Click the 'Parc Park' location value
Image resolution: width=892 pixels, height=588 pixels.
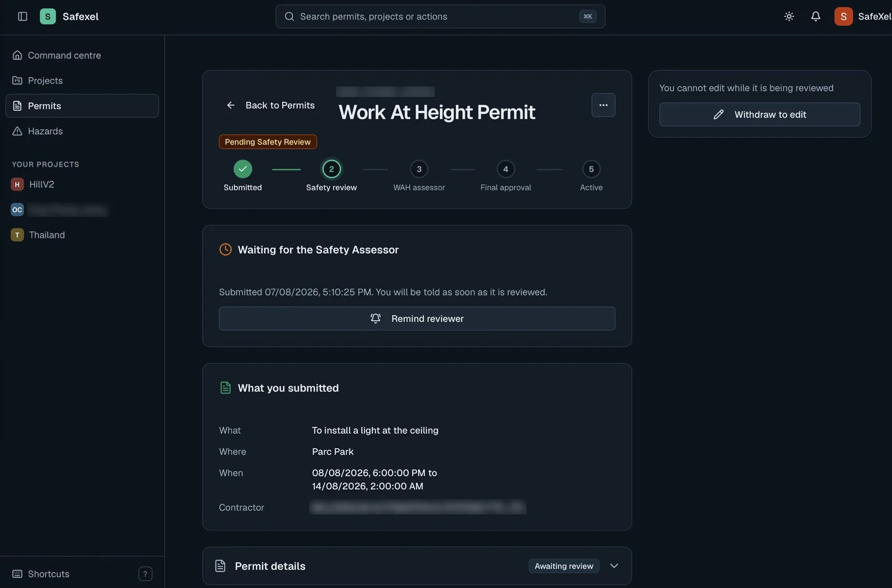click(333, 451)
